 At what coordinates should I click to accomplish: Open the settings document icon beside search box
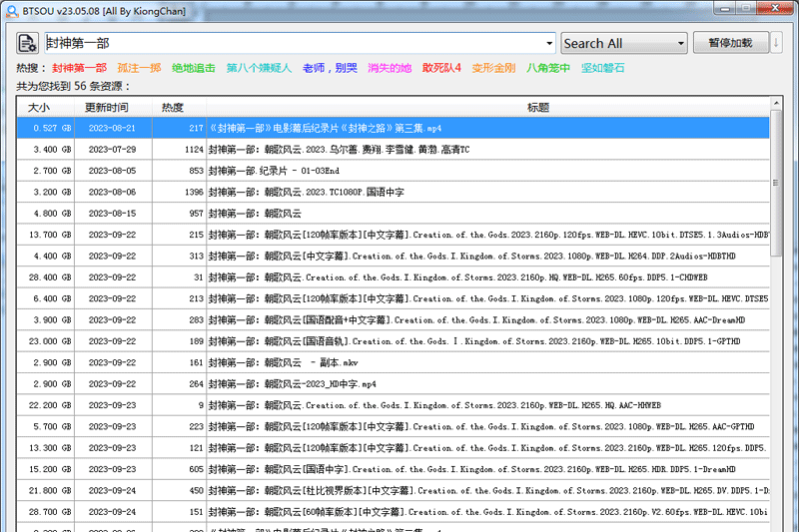(x=27, y=43)
